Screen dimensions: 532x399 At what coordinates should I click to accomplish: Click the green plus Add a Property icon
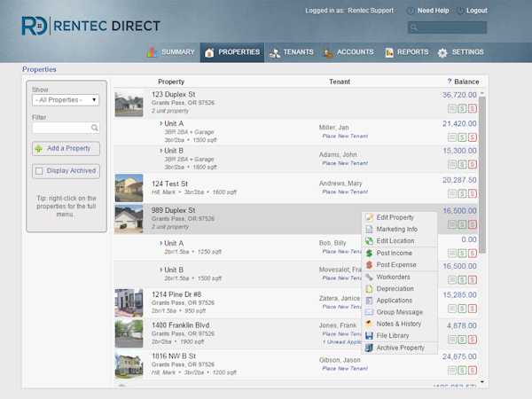[39, 149]
